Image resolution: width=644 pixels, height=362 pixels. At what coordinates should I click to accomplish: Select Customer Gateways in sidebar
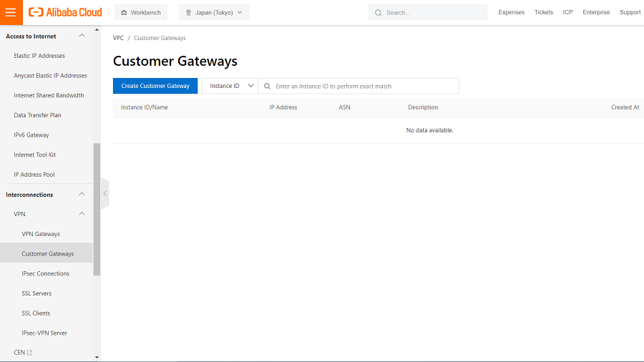pyautogui.click(x=48, y=254)
